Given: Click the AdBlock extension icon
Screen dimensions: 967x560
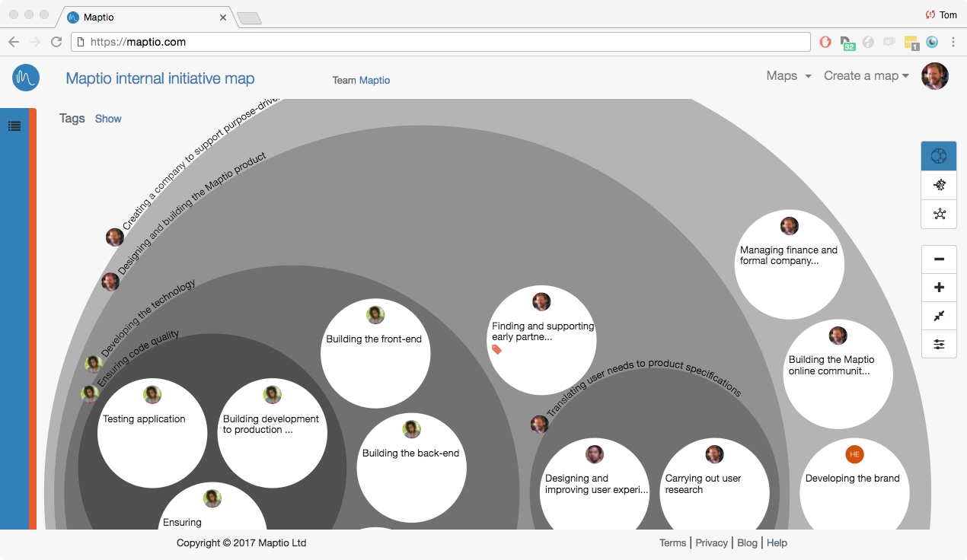Looking at the screenshot, I should (x=825, y=42).
